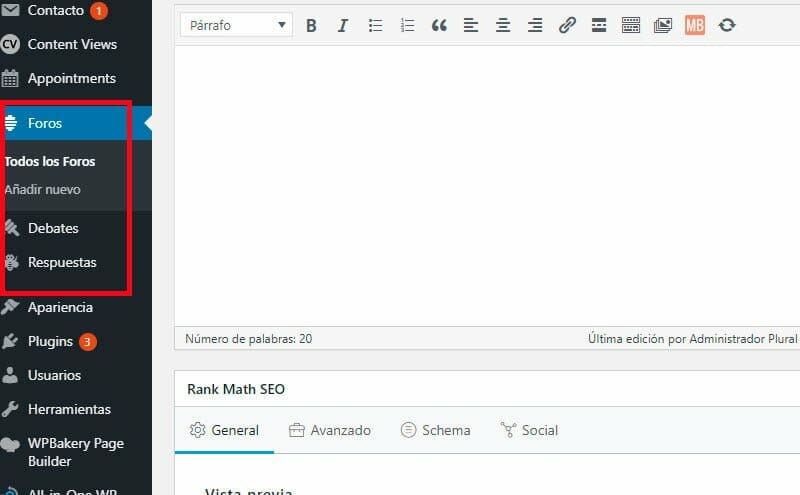Click the Plugins plug icon
800x495 pixels.
click(x=10, y=341)
